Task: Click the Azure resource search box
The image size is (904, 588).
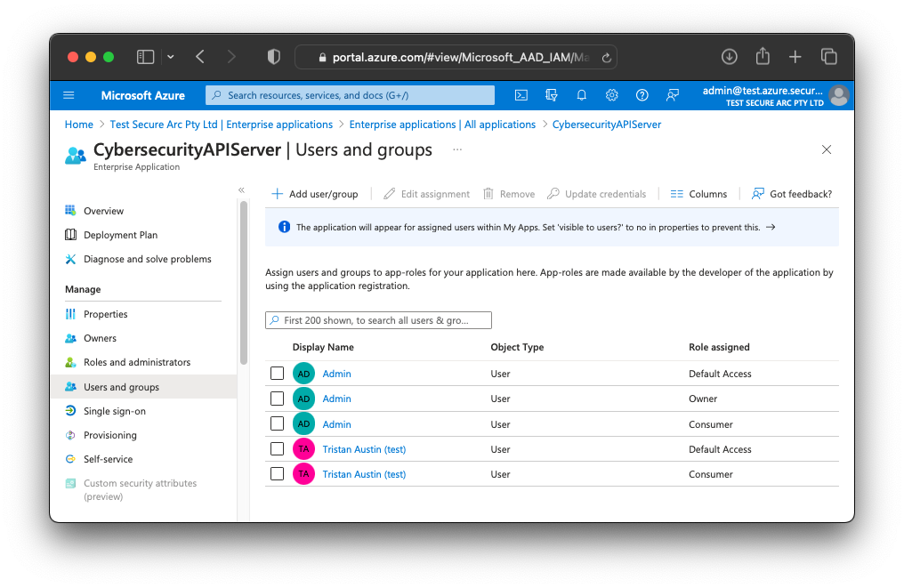Action: pos(350,95)
